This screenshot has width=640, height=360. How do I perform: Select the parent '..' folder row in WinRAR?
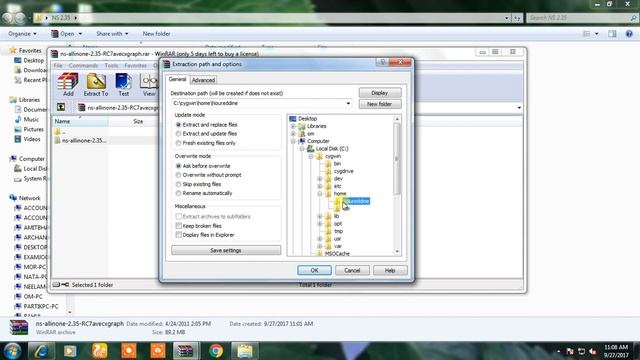coord(60,131)
